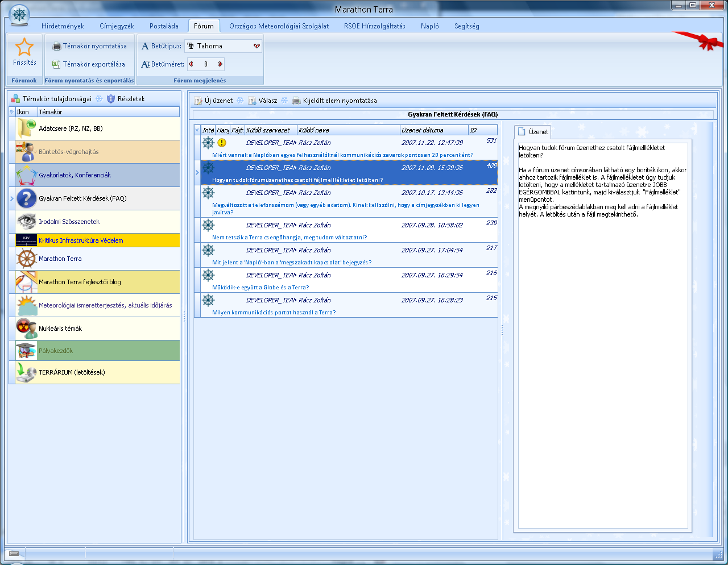The image size is (728, 565).
Task: Click the Irodalmi Szösszenetek eye icon
Action: (x=26, y=222)
